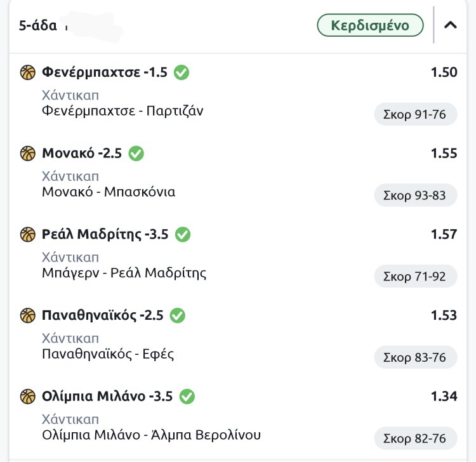This screenshot has height=462, width=476.
Task: Click basketball icon next to Φενέρμπαχτσε -1.5
Action: pyautogui.click(x=28, y=72)
